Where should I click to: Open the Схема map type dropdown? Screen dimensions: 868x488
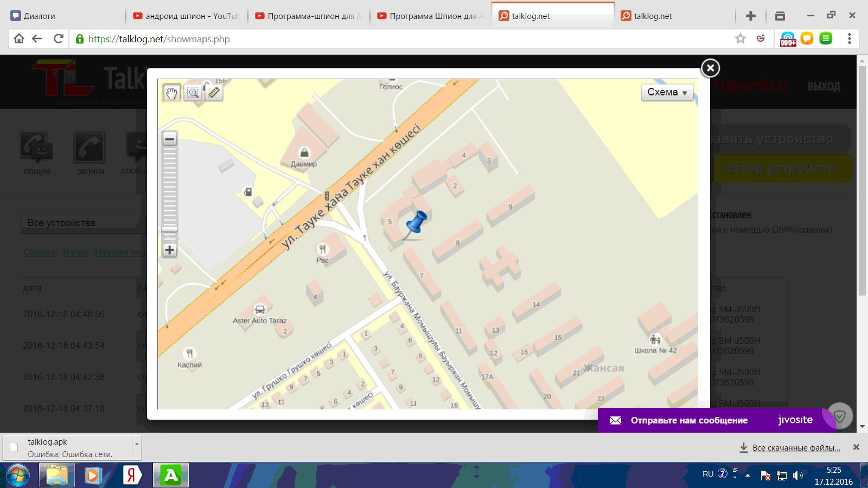pyautogui.click(x=667, y=92)
